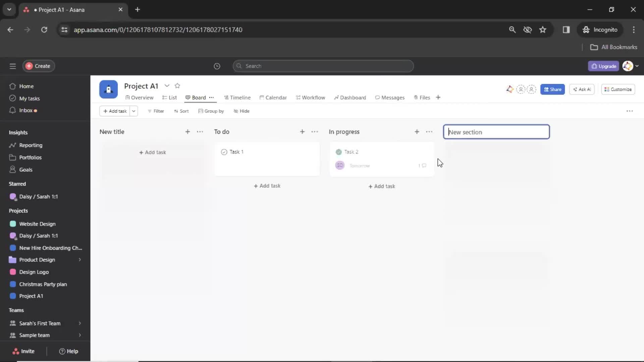Click the Customize button
Screen dimensions: 644x362
tap(618, 89)
